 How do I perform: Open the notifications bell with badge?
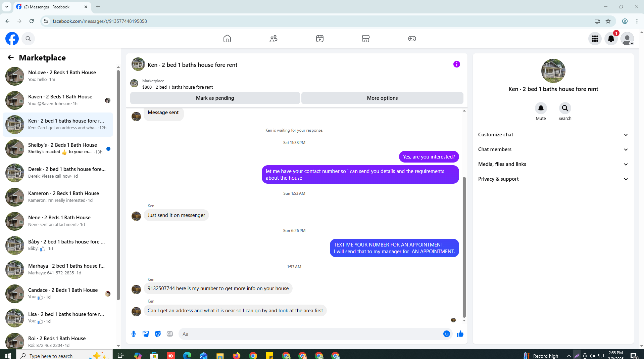[x=611, y=39]
